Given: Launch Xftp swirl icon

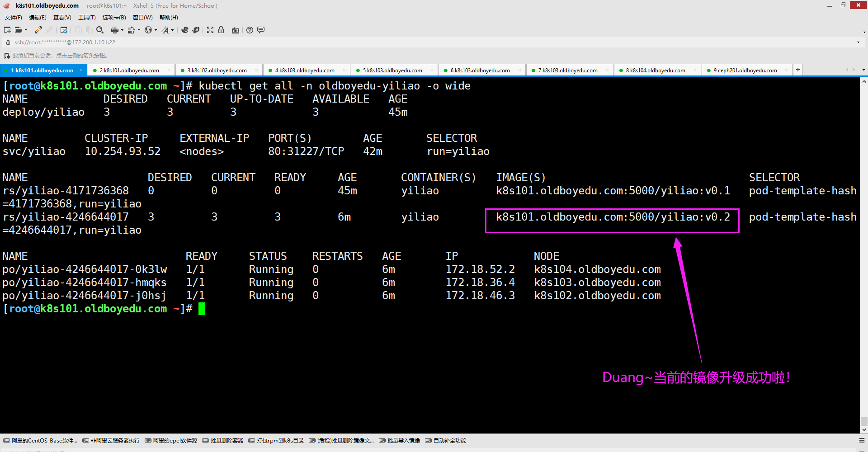Looking at the screenshot, I should coord(185,30).
